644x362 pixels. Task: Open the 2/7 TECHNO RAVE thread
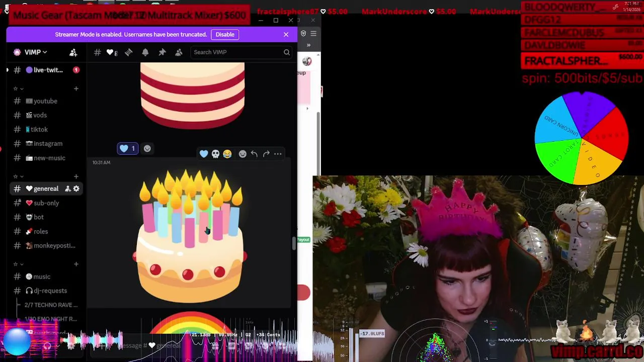pos(51,305)
